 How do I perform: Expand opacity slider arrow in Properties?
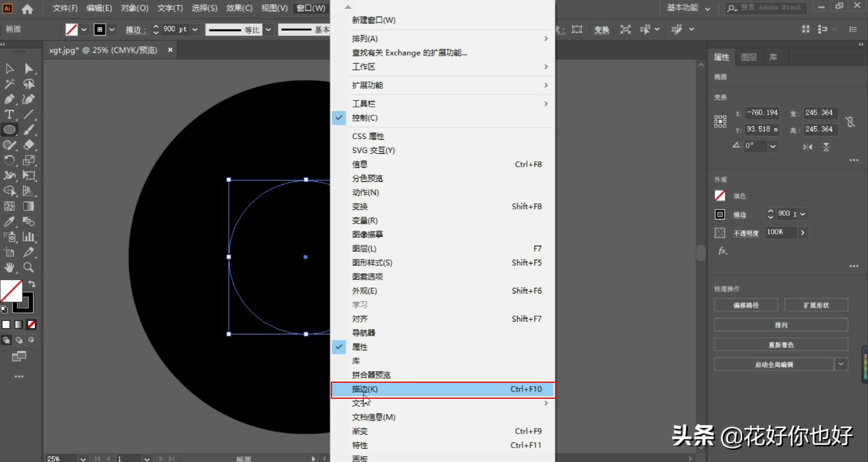click(x=803, y=233)
